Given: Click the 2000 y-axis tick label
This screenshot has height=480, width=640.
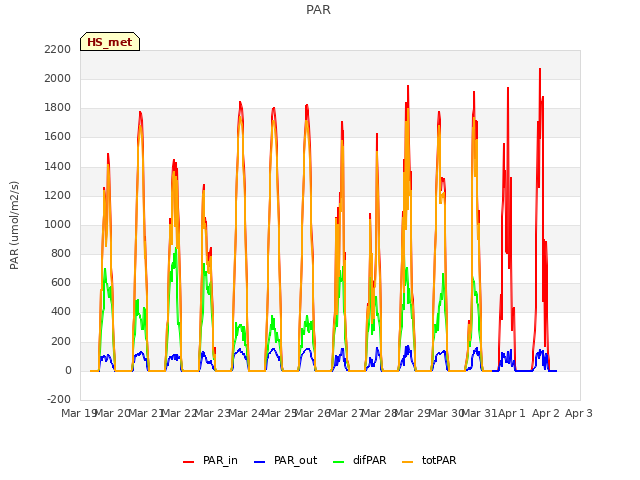Looking at the screenshot, I should click(58, 78).
